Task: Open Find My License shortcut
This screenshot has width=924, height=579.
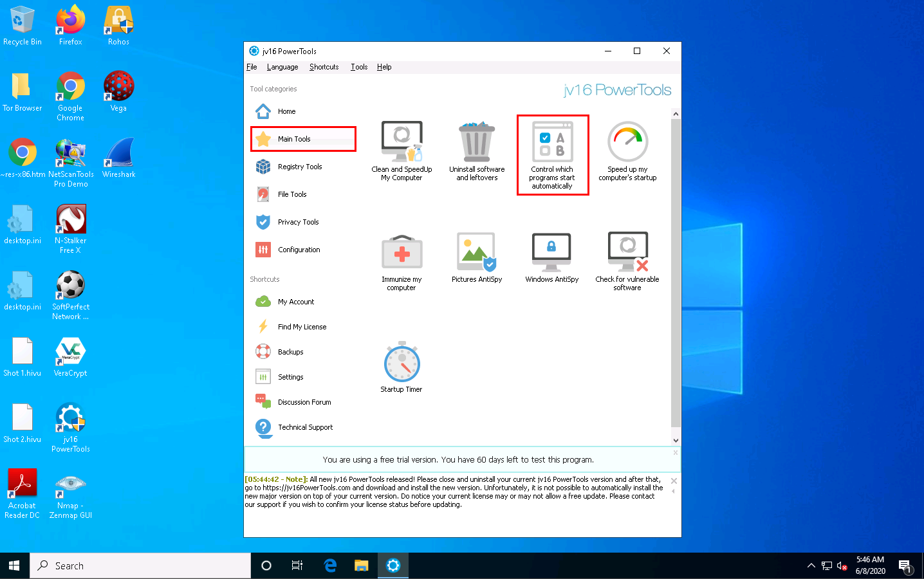Action: click(x=291, y=327)
